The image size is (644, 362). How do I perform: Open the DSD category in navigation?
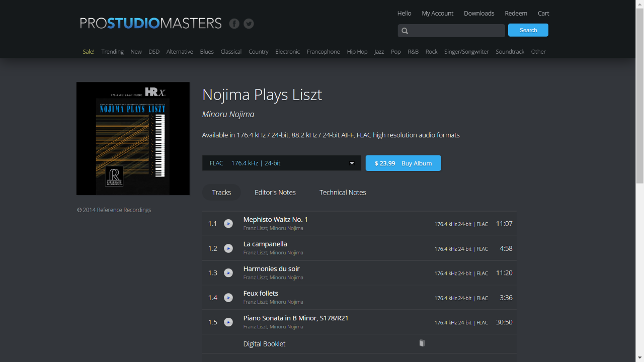click(x=154, y=52)
